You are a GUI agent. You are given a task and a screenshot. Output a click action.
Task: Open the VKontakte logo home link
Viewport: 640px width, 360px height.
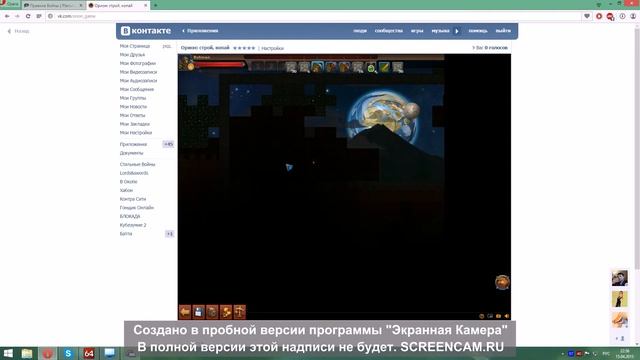[146, 31]
